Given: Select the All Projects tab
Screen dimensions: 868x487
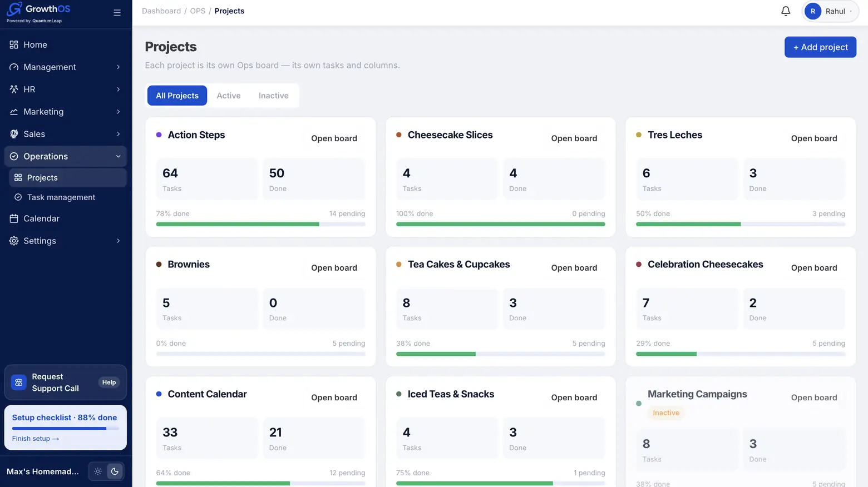Looking at the screenshot, I should tap(177, 96).
